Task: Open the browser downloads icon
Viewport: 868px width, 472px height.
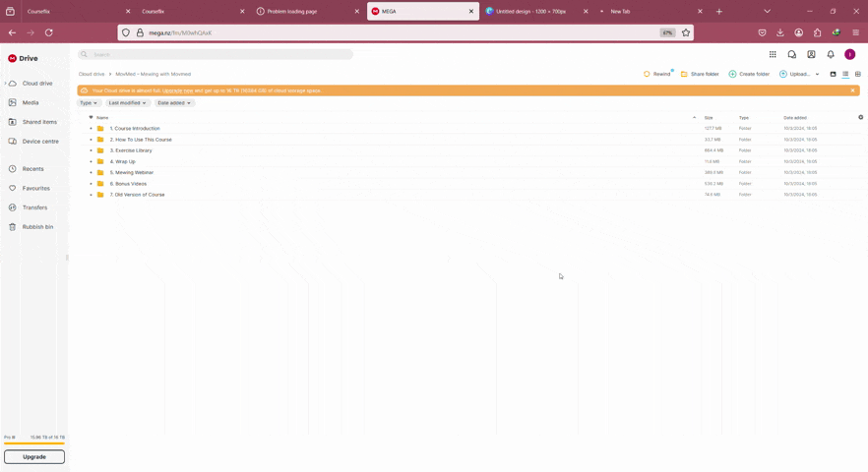Action: [x=780, y=32]
